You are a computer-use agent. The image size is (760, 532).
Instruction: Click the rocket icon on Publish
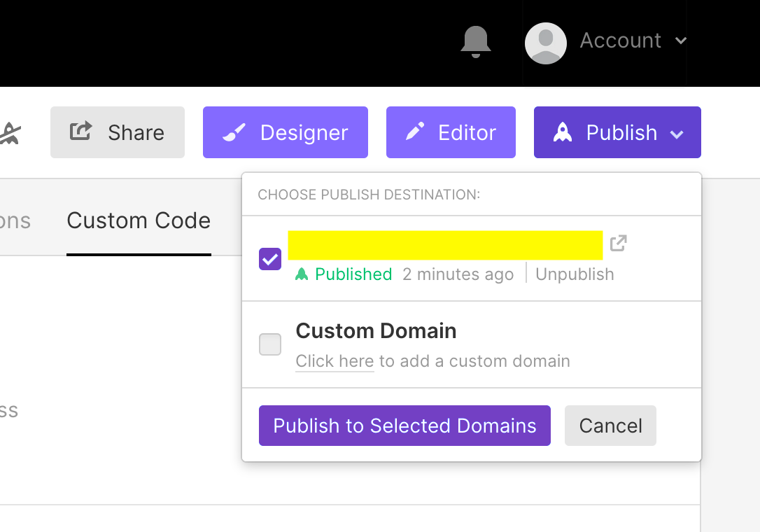click(563, 132)
